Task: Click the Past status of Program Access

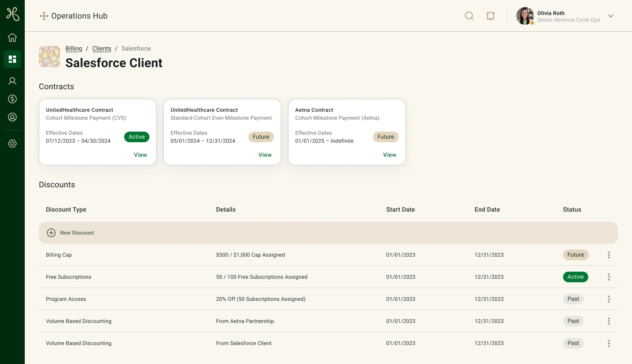Action: tap(573, 299)
